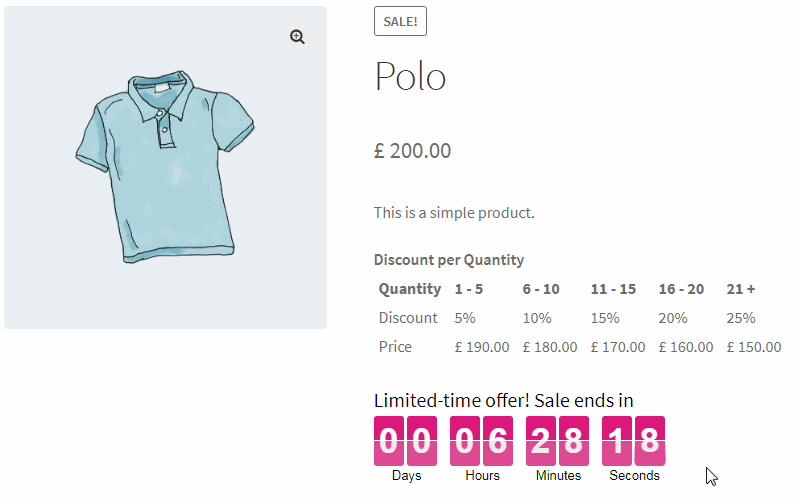Click the 5% discount cell
This screenshot has height=500, width=799.
[x=465, y=318]
